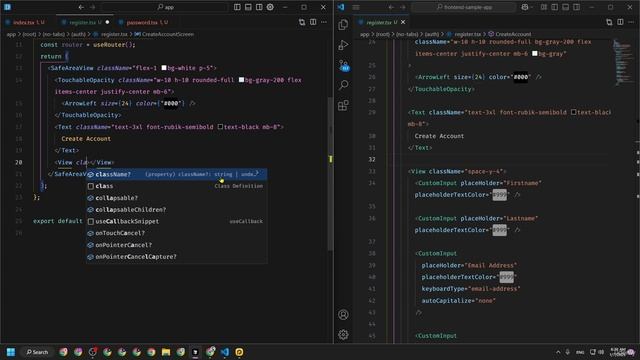Select class suggestion in autocomplete list
Viewport: 640px width, 360px height.
(x=177, y=186)
